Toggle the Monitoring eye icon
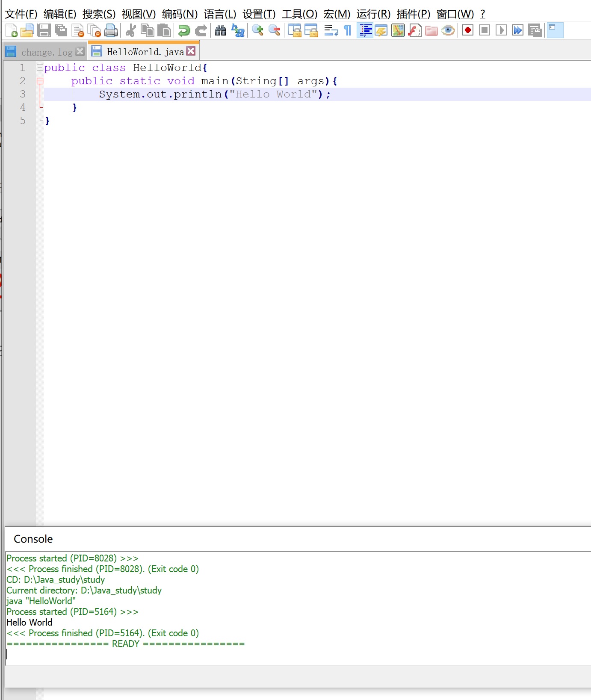Image resolution: width=591 pixels, height=700 pixels. [x=448, y=30]
